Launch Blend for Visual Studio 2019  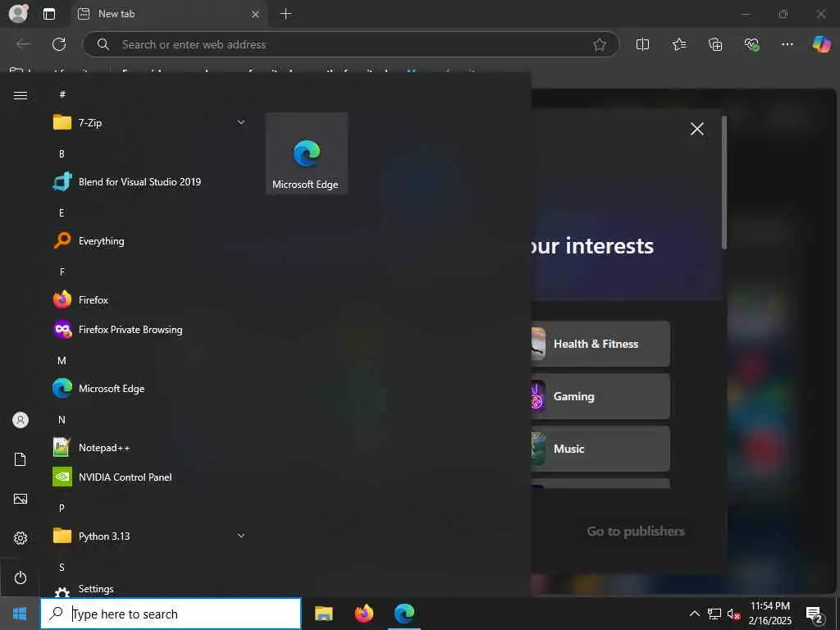(149, 181)
